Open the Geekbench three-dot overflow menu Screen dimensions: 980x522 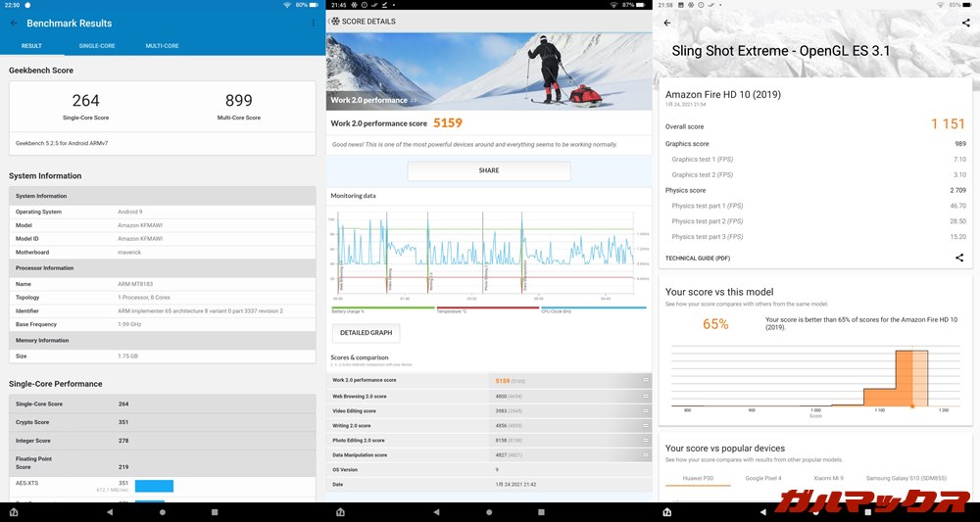(x=314, y=23)
